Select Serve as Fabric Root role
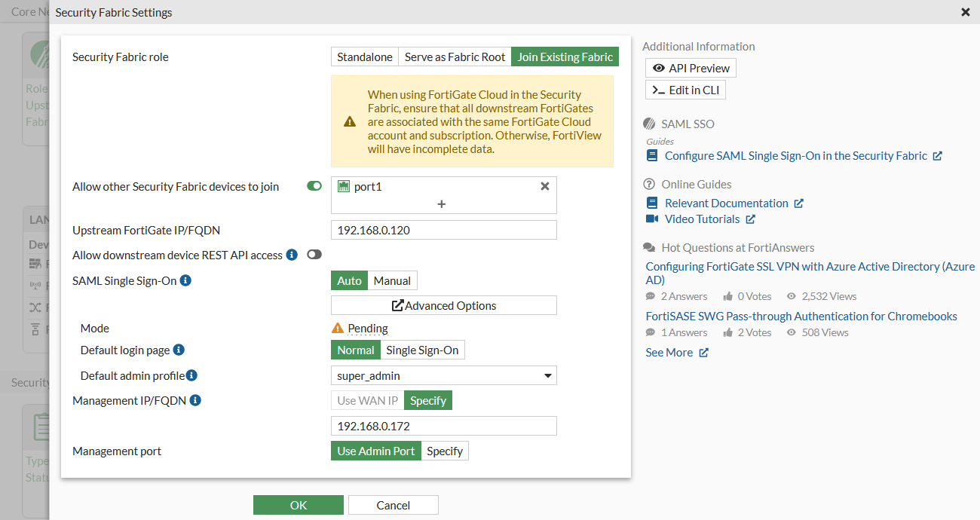 click(455, 57)
